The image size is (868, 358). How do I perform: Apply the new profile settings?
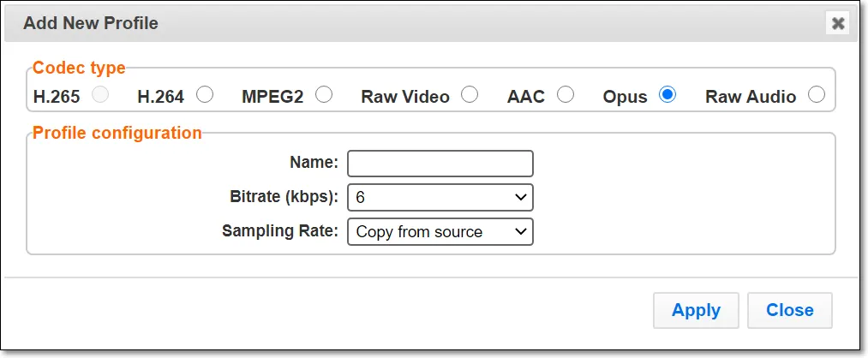coord(696,310)
